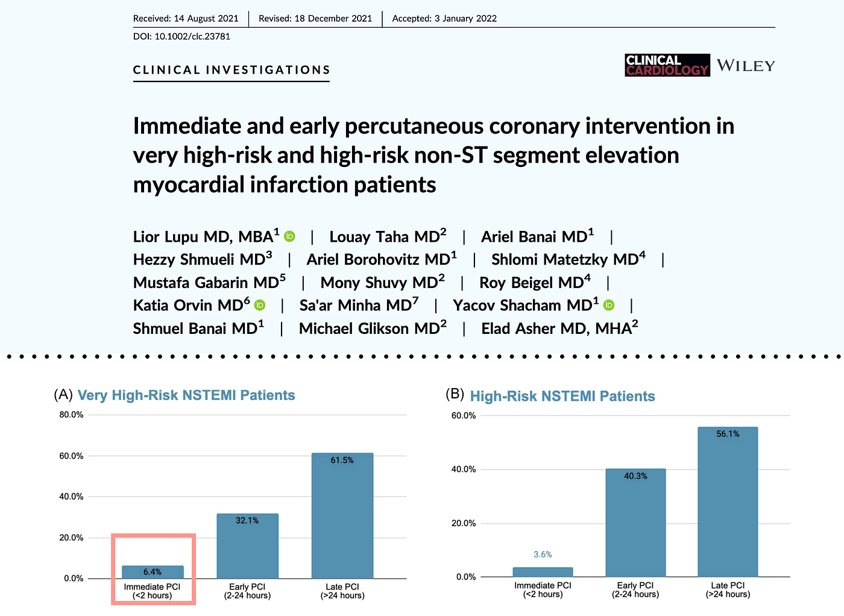This screenshot has height=616, width=844.
Task: Select the Clinical Investigations section heading
Action: click(231, 70)
